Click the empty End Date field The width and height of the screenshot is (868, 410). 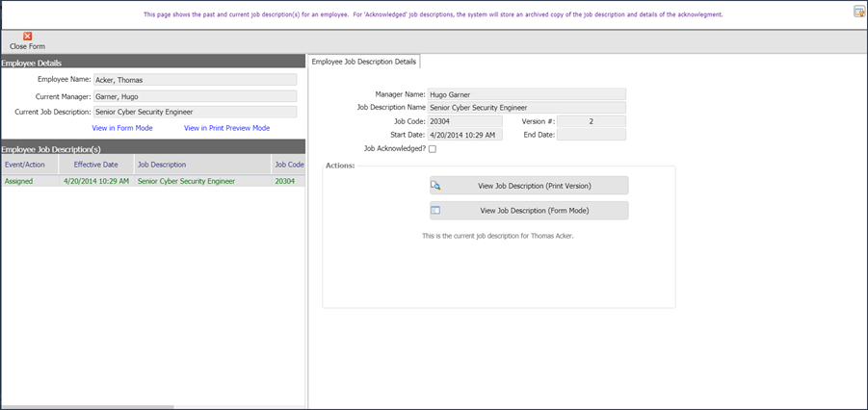click(x=591, y=136)
